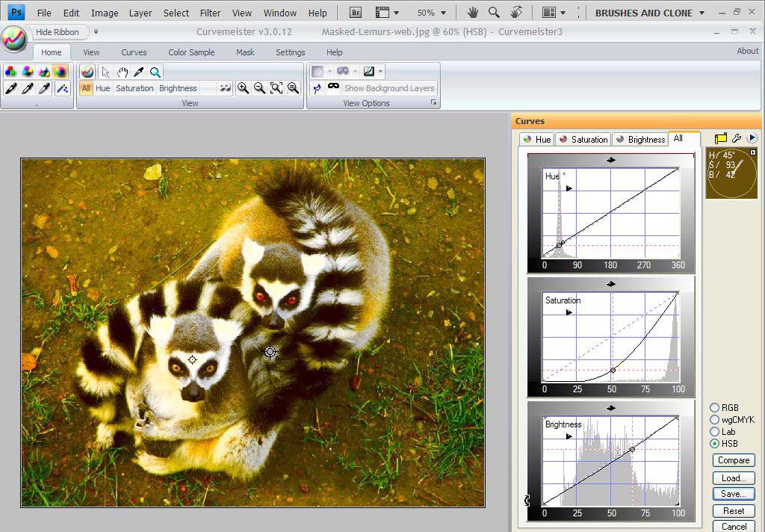This screenshot has height=532, width=765.
Task: Zoom in using the plus magnifier icon
Action: click(243, 88)
